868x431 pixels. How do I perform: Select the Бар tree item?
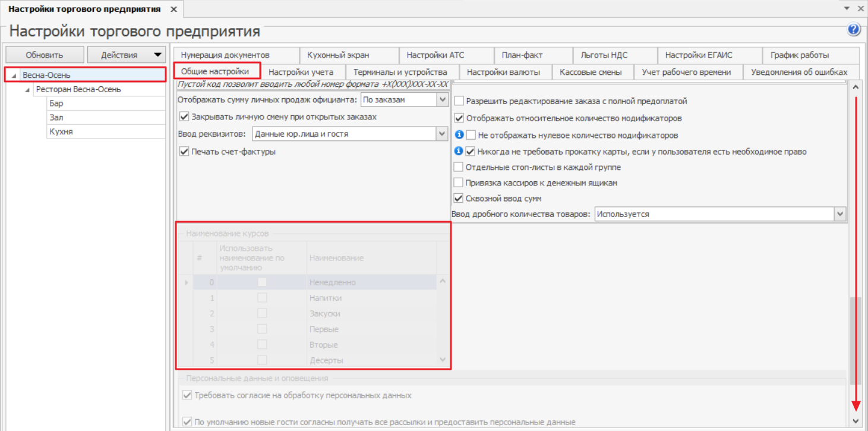[x=56, y=103]
